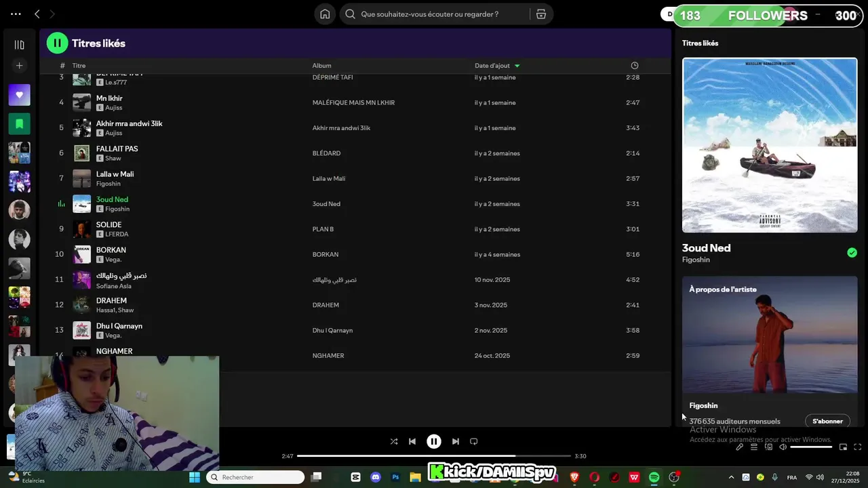The width and height of the screenshot is (868, 488).
Task: Switch the FRA keyboard language indicator
Action: (x=791, y=477)
